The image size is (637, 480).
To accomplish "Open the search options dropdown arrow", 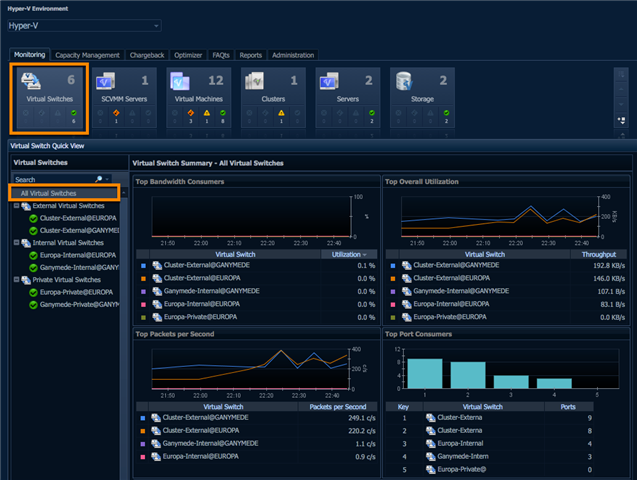I will pos(107,179).
